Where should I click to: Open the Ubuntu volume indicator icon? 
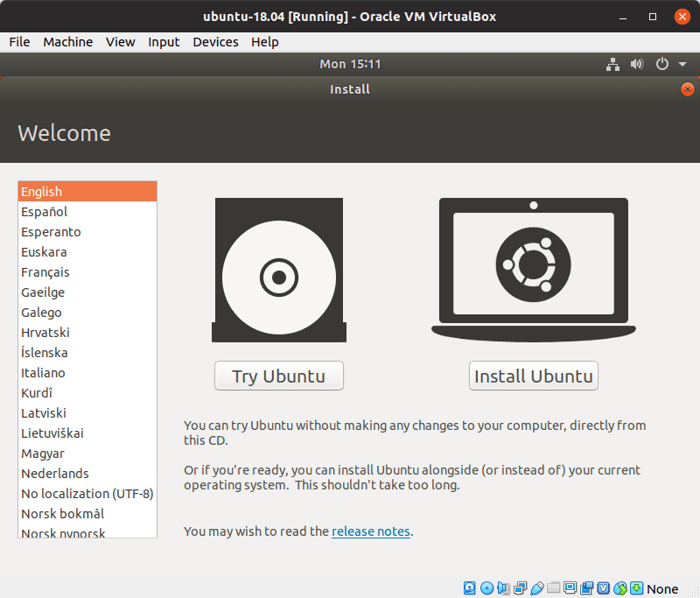[637, 64]
